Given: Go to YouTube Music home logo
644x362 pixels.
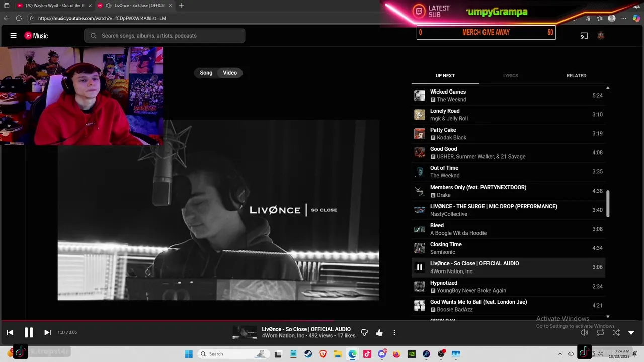Looking at the screenshot, I should pos(36,36).
